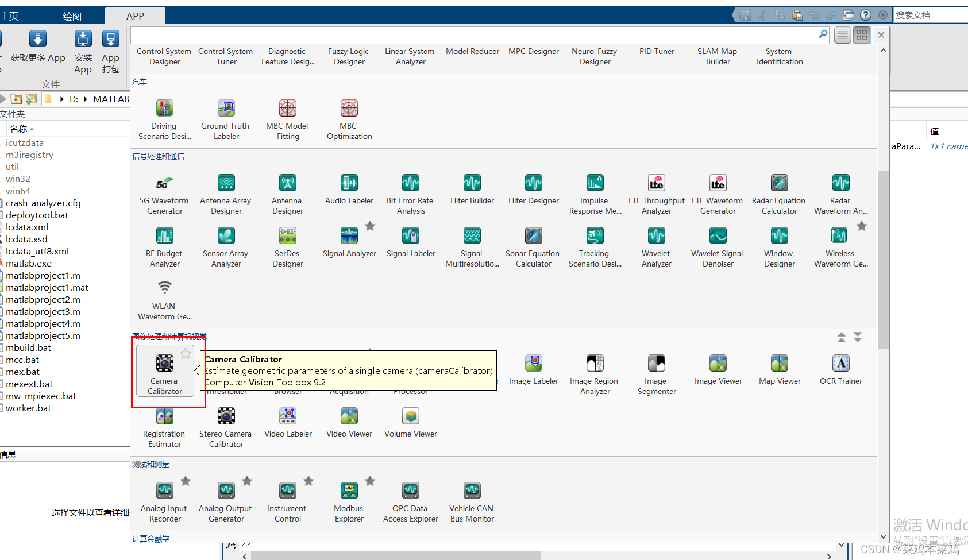Image resolution: width=968 pixels, height=560 pixels.
Task: Launch Sonar Equation Calculator
Action: click(x=533, y=247)
